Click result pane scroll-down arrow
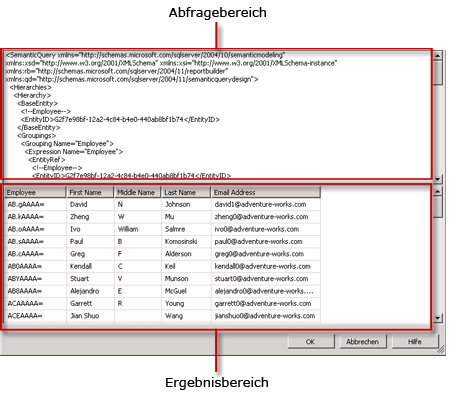The width and height of the screenshot is (450, 396). coord(438,318)
